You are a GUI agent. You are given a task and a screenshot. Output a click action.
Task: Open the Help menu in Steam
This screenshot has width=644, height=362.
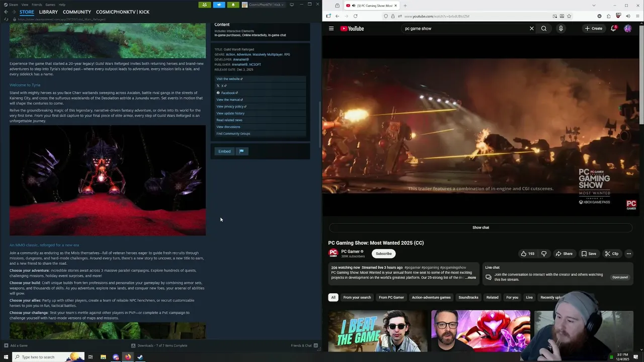coord(62,5)
